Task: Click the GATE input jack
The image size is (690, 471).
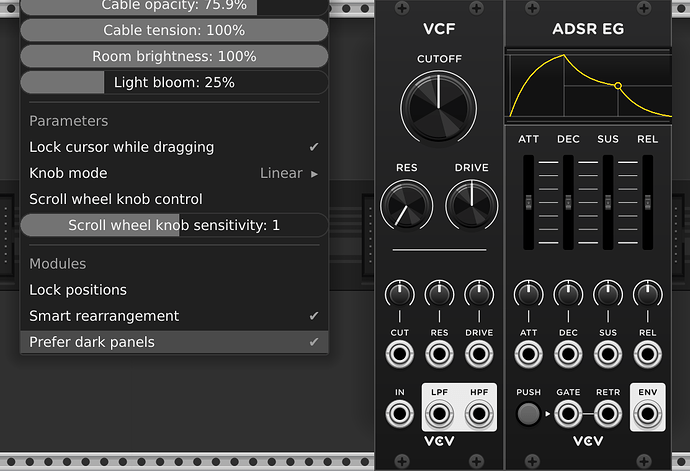Action: [x=568, y=414]
